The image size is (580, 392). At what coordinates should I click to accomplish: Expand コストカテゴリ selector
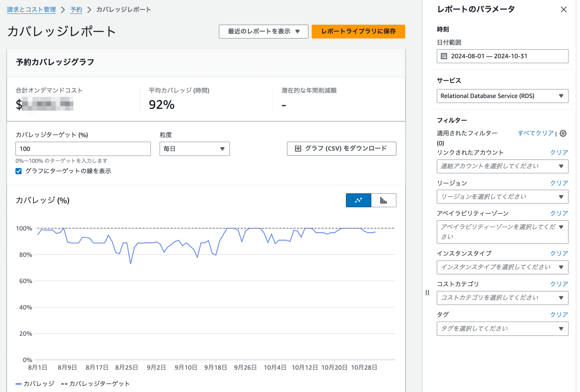point(502,298)
